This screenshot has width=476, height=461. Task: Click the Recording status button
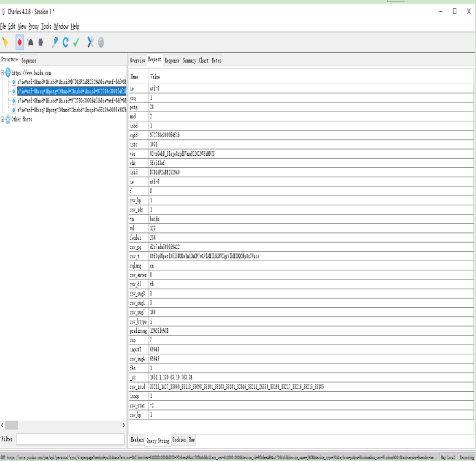[466, 457]
